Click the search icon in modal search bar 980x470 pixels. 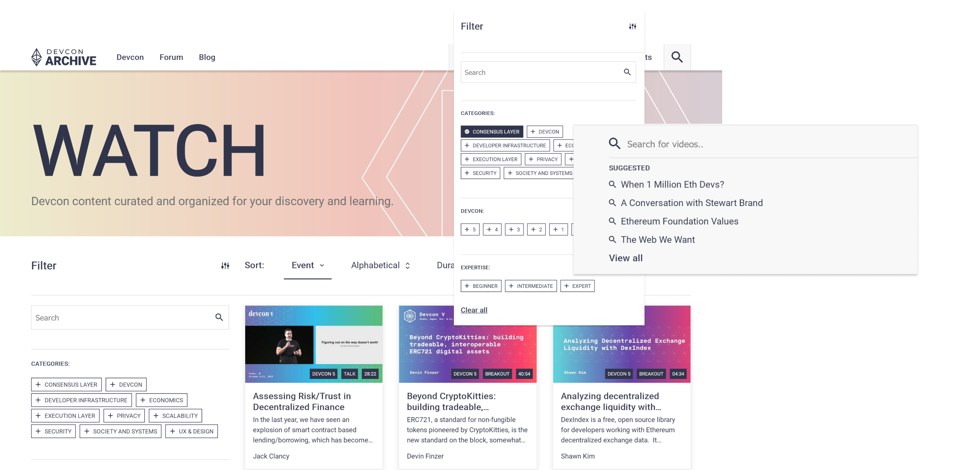pyautogui.click(x=627, y=72)
